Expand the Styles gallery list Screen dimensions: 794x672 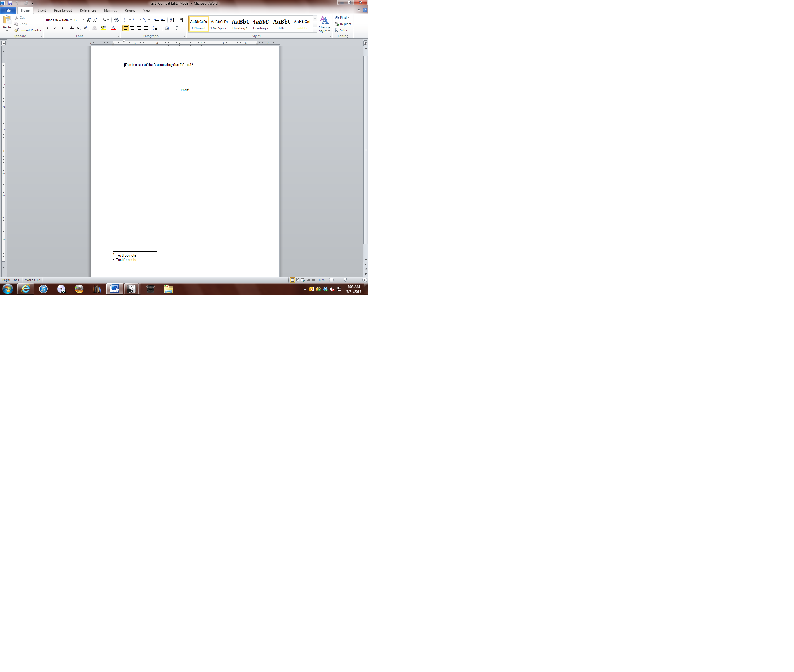click(x=315, y=30)
